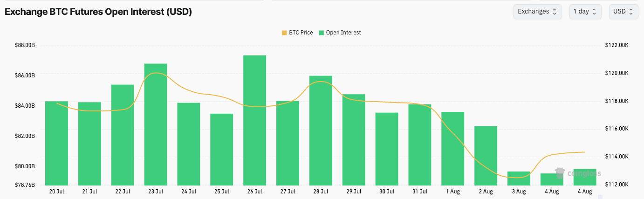Select the 3 Aug open interest bar
This screenshot has height=199, width=644.
click(519, 178)
